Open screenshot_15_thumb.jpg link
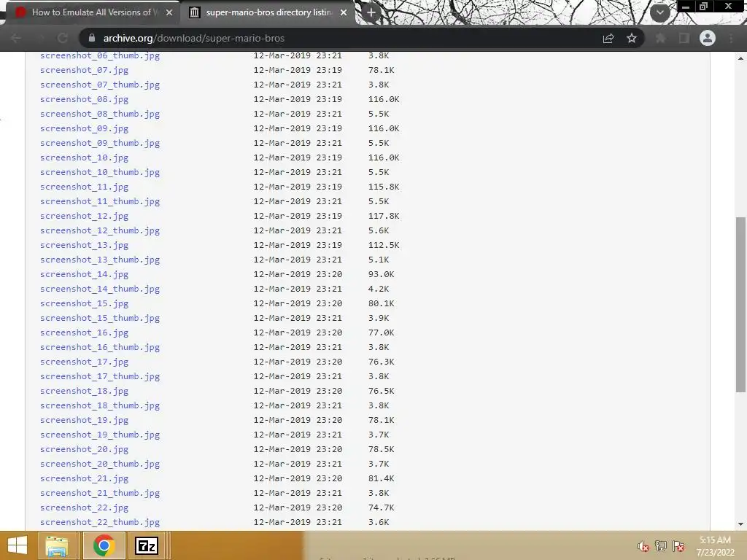747x560 pixels. click(100, 318)
